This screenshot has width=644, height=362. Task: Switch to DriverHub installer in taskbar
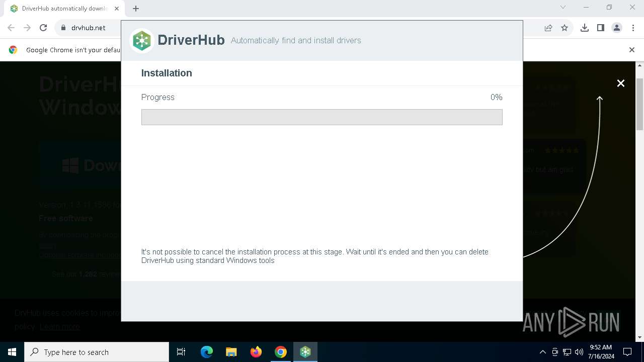tap(305, 352)
